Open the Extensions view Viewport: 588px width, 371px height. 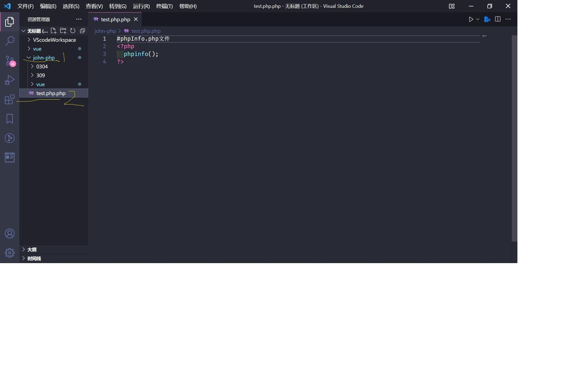pyautogui.click(x=9, y=99)
